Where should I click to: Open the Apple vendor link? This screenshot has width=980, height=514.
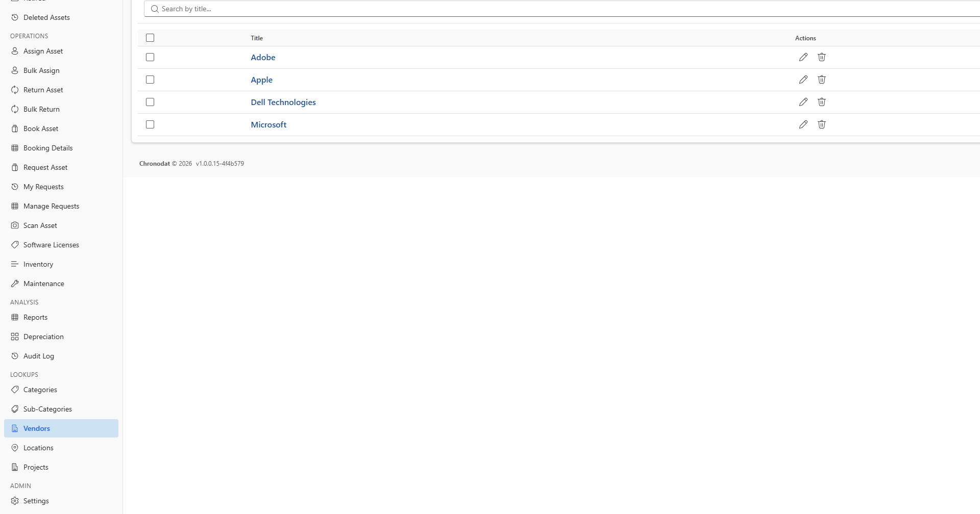click(261, 80)
